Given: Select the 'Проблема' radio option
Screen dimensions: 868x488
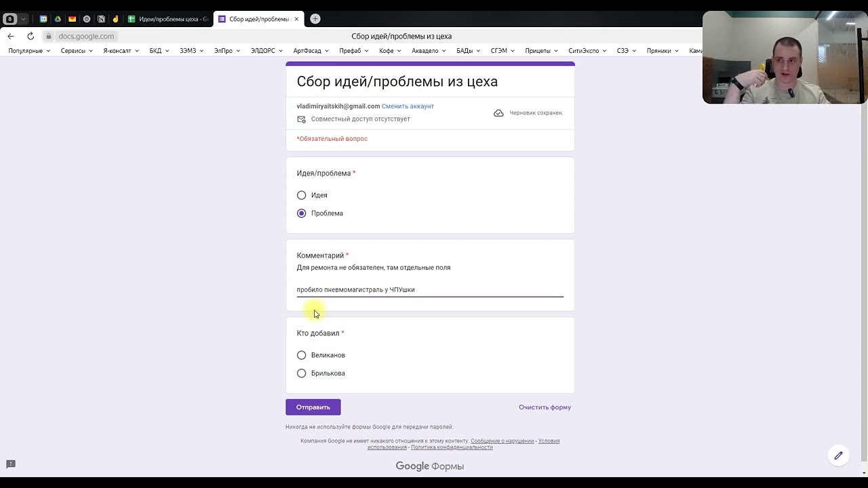Looking at the screenshot, I should point(302,213).
